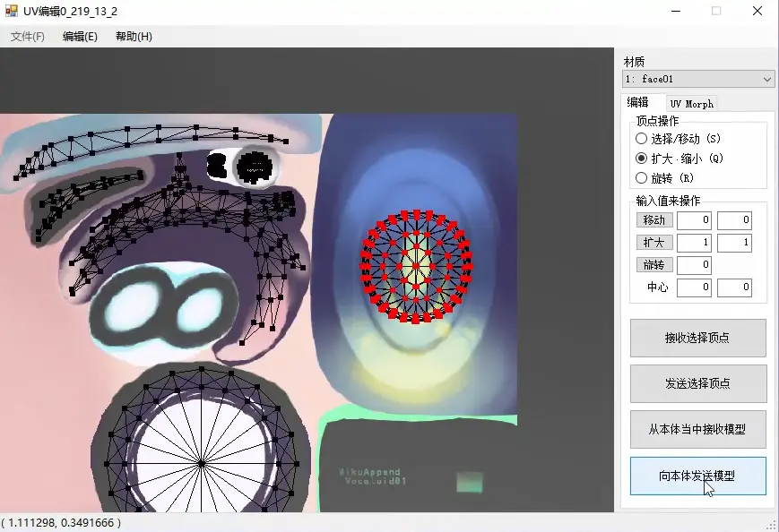Image resolution: width=779 pixels, height=532 pixels.
Task: Focus the second 移动 value field
Action: point(734,219)
